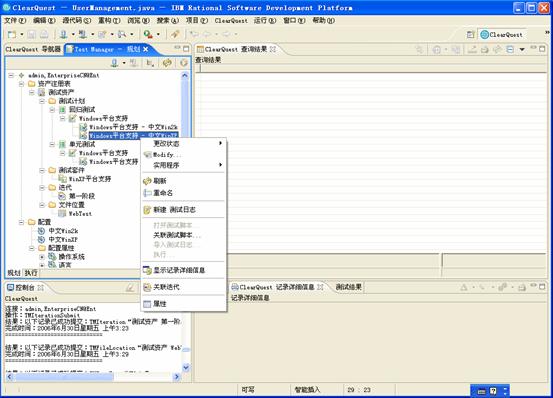Collapse the 回归测试 node
553x398 pixels.
click(52, 110)
